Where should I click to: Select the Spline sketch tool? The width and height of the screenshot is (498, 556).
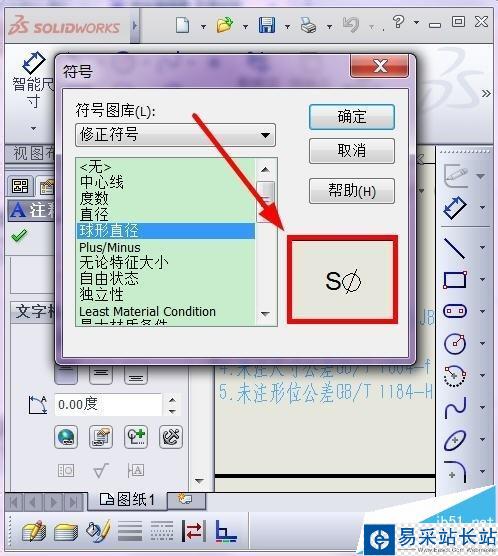455,407
